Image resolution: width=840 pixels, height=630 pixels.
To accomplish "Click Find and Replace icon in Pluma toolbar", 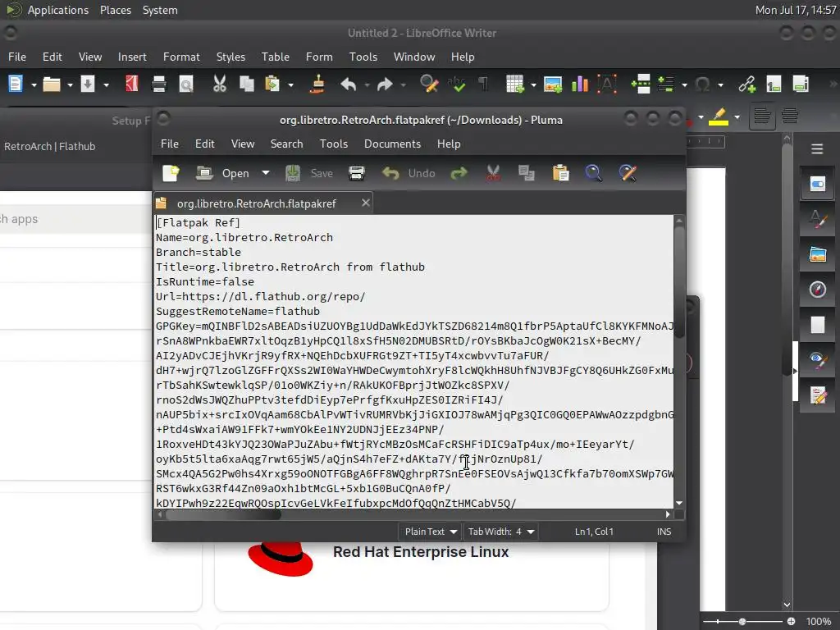I will pos(628,173).
